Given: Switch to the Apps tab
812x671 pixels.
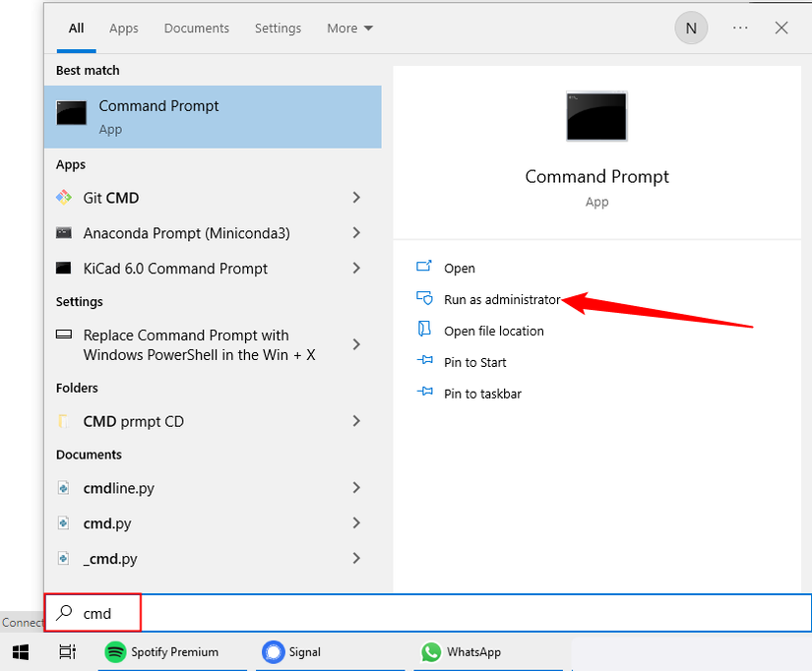Looking at the screenshot, I should [x=123, y=28].
